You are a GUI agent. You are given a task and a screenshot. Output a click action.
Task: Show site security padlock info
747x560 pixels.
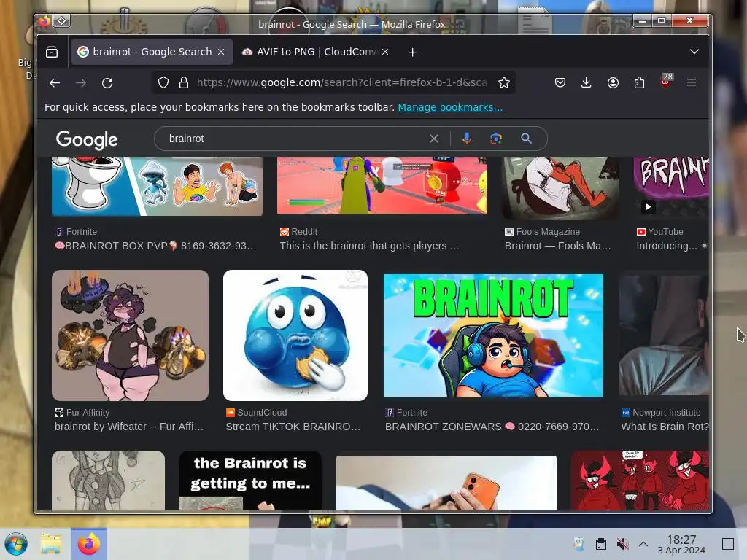pos(183,83)
